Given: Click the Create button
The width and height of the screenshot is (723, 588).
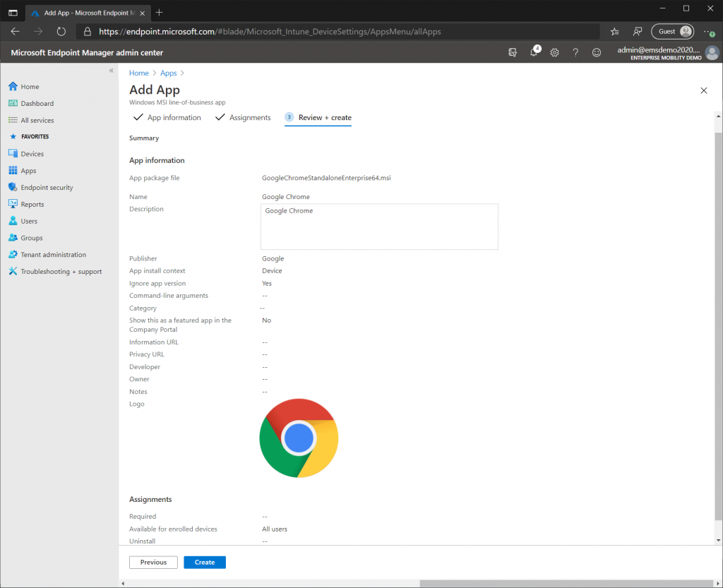Looking at the screenshot, I should [x=205, y=562].
